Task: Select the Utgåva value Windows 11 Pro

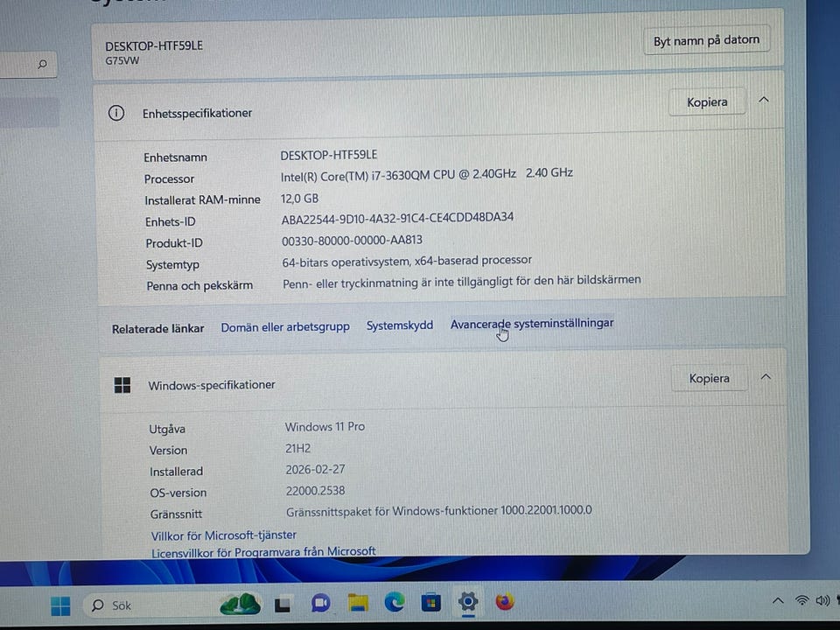Action: pyautogui.click(x=325, y=426)
